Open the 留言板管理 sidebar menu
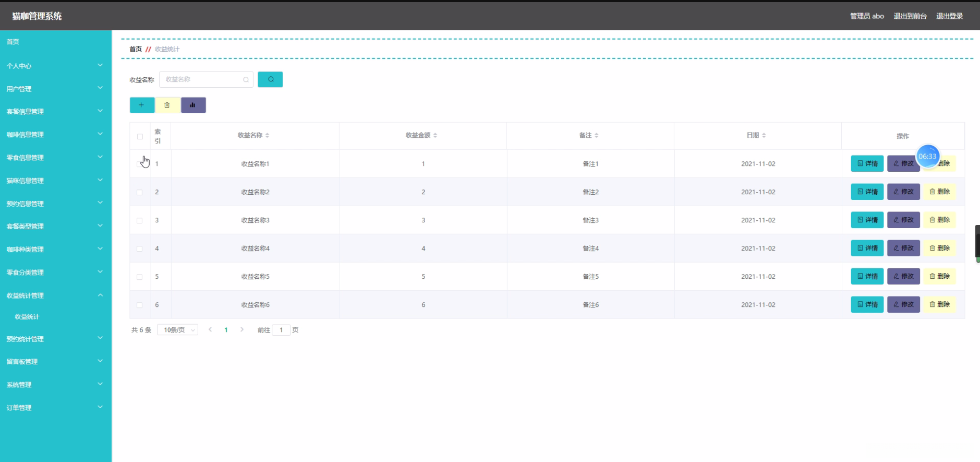This screenshot has height=462, width=980. 56,361
